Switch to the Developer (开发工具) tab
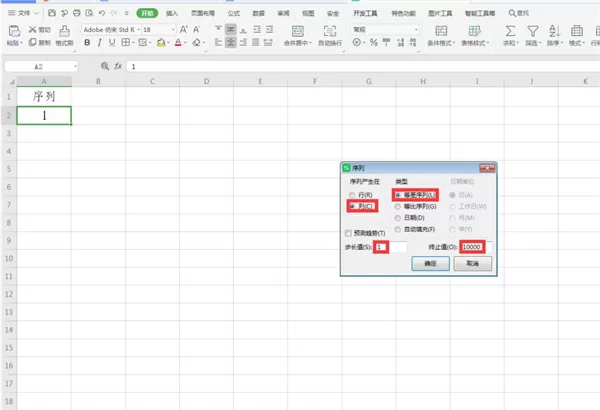 (x=365, y=13)
